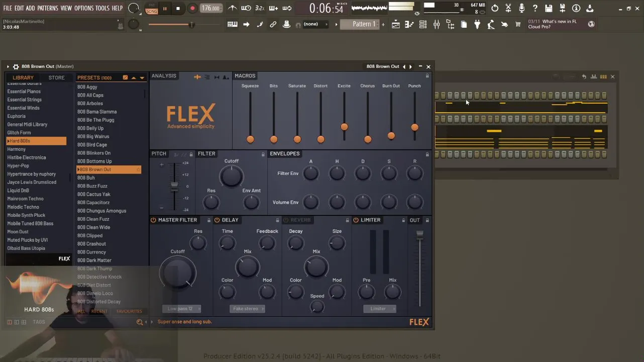The height and width of the screenshot is (362, 644).
Task: Click the FL Cloud shopping cart icon
Action: [x=518, y=24]
